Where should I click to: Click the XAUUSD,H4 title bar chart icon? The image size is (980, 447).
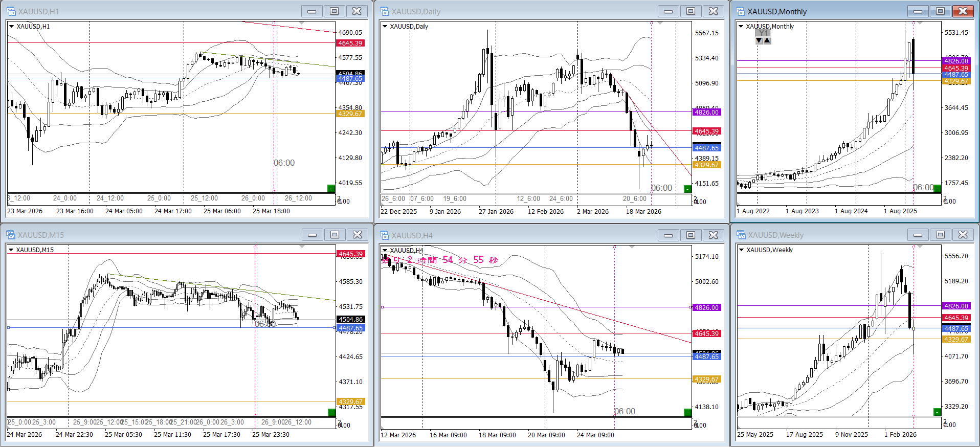click(x=384, y=235)
